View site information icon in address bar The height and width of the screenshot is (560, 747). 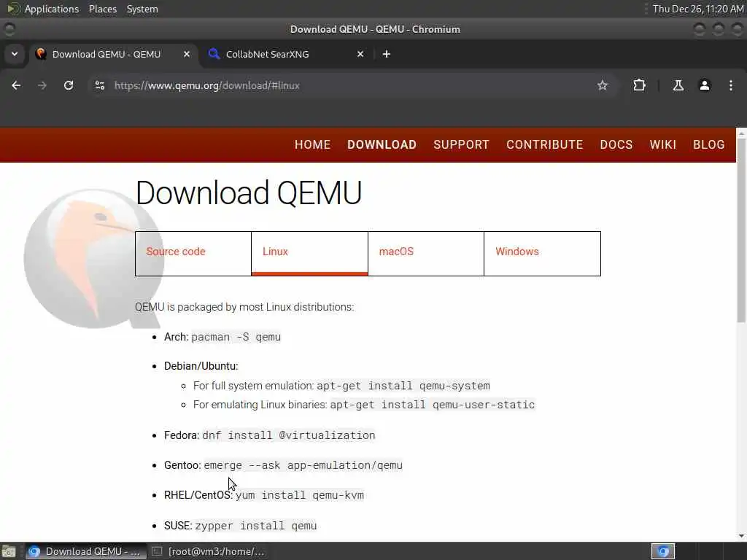99,85
